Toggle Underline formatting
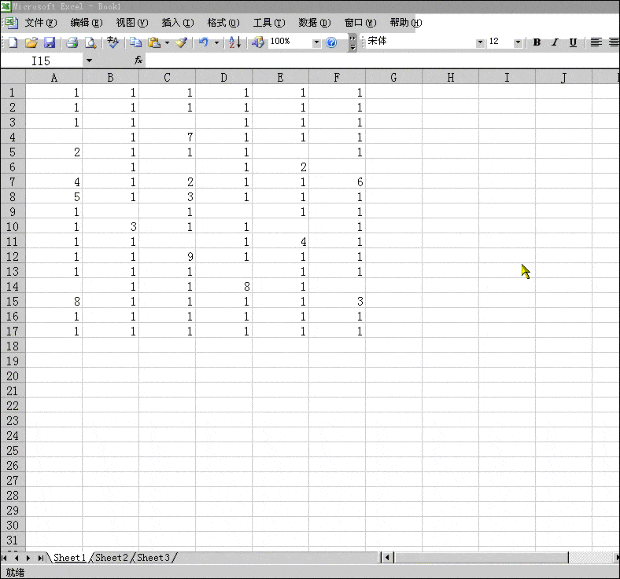 point(573,43)
